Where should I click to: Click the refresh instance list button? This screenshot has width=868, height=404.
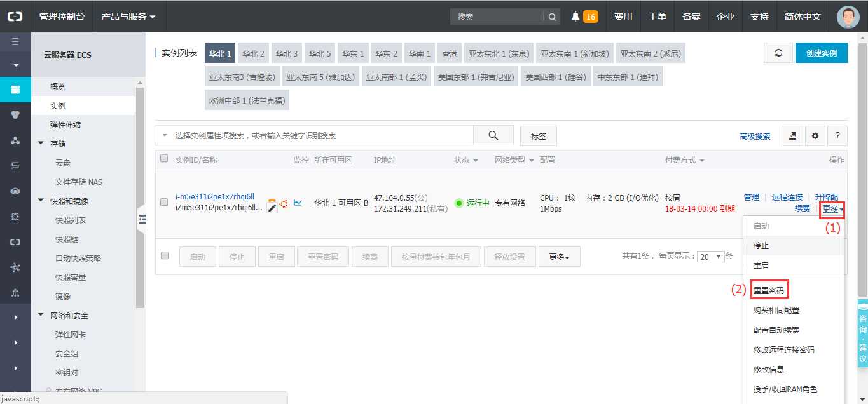(778, 53)
